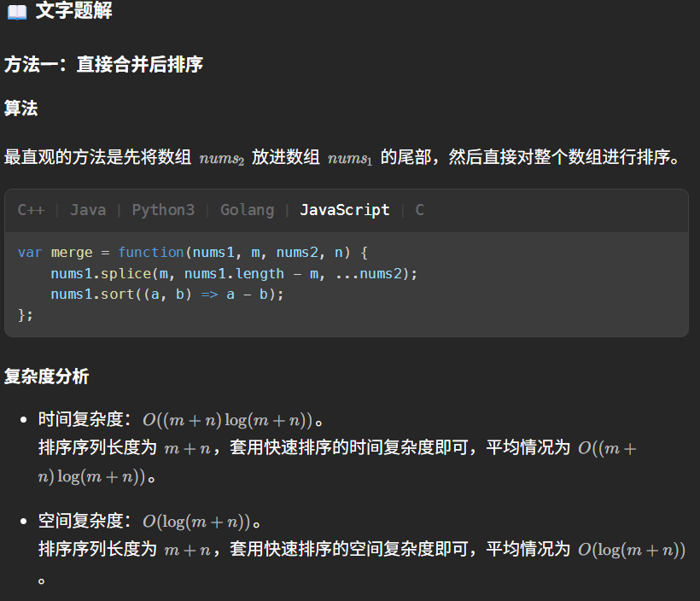The width and height of the screenshot is (700, 601).
Task: Open the Python3 code tab
Action: tap(163, 210)
